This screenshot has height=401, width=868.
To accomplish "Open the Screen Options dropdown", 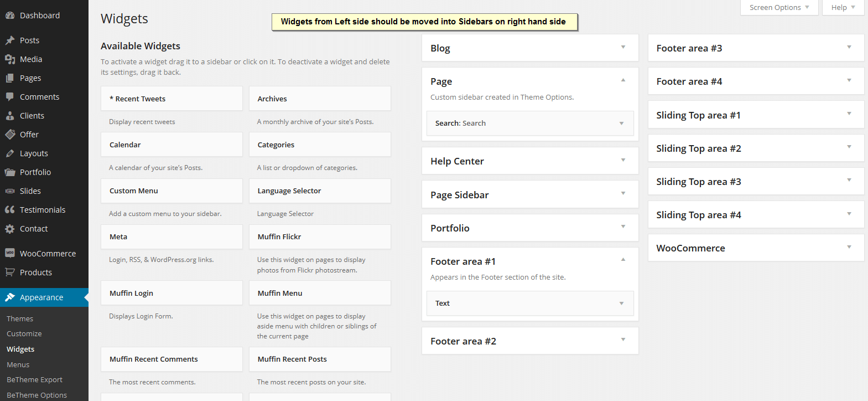I will click(x=779, y=8).
